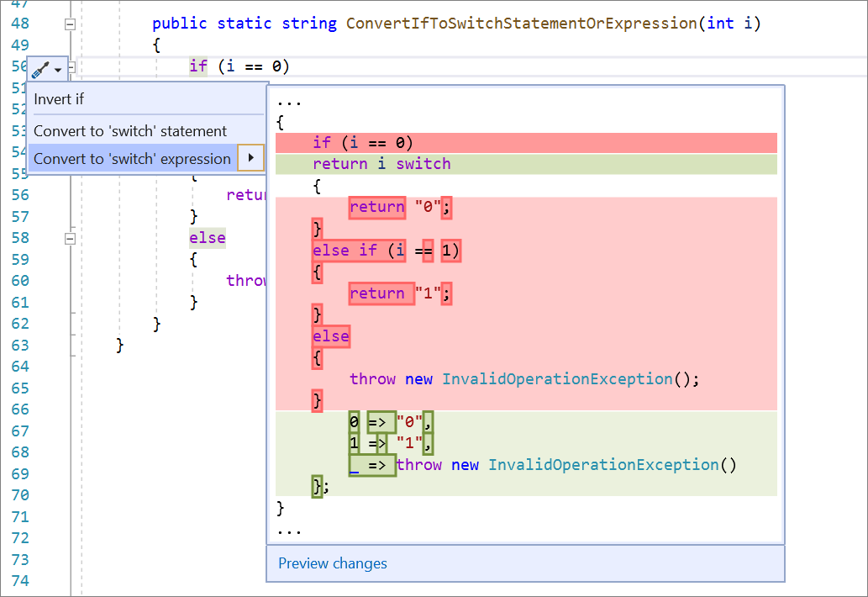The image size is (868, 597).
Task: Collapse the ConvertIfToSwitchStatementOrExpression method
Action: tap(71, 24)
